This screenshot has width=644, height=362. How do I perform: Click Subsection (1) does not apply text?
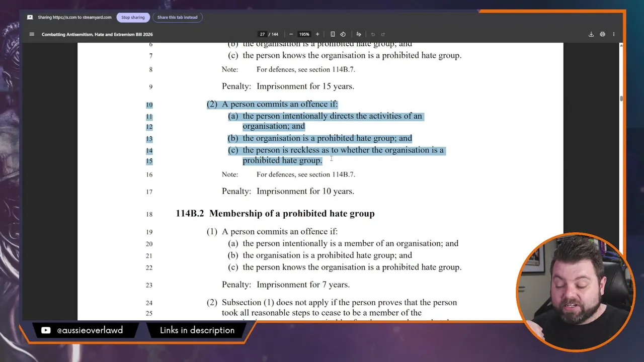click(332, 303)
